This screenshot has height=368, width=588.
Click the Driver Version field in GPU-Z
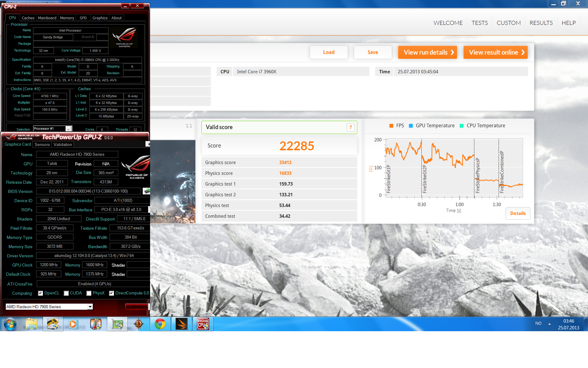click(x=93, y=255)
